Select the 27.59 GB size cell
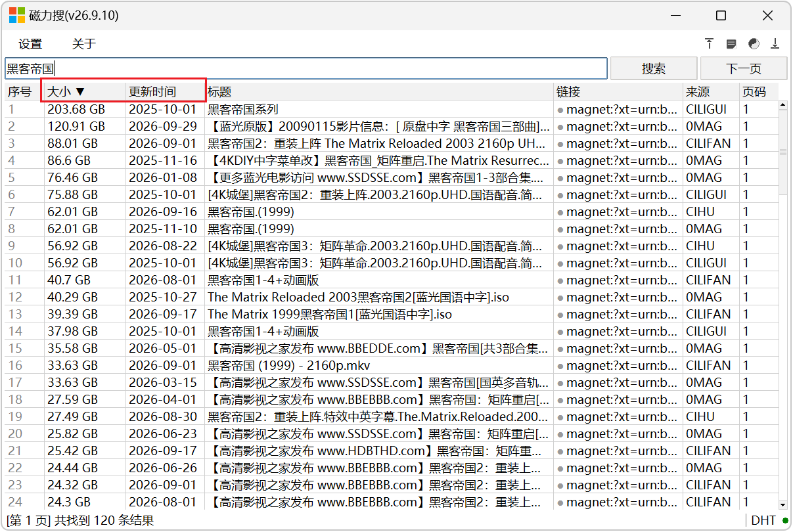Screen dimensions: 793x532 coord(72,399)
